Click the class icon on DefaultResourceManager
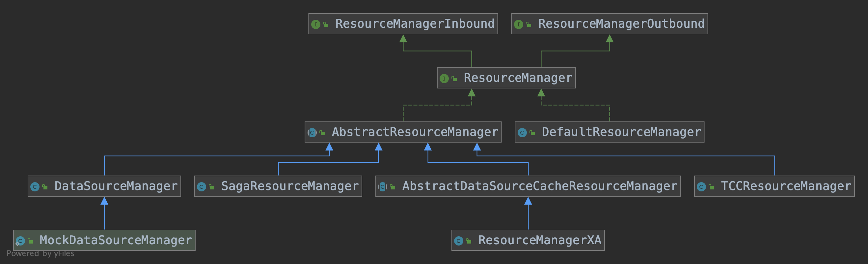 click(x=522, y=133)
